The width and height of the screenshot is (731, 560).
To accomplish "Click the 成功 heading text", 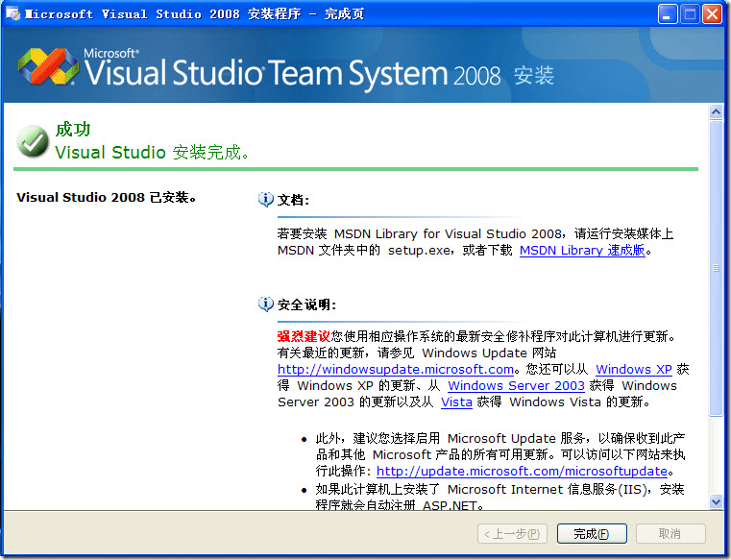I will pyautogui.click(x=73, y=129).
